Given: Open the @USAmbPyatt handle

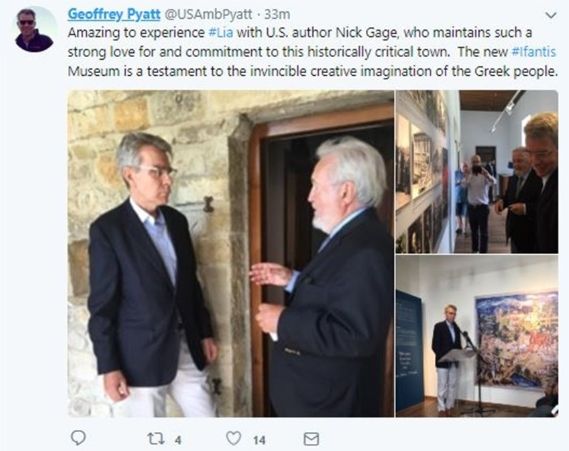Looking at the screenshot, I should click(208, 14).
